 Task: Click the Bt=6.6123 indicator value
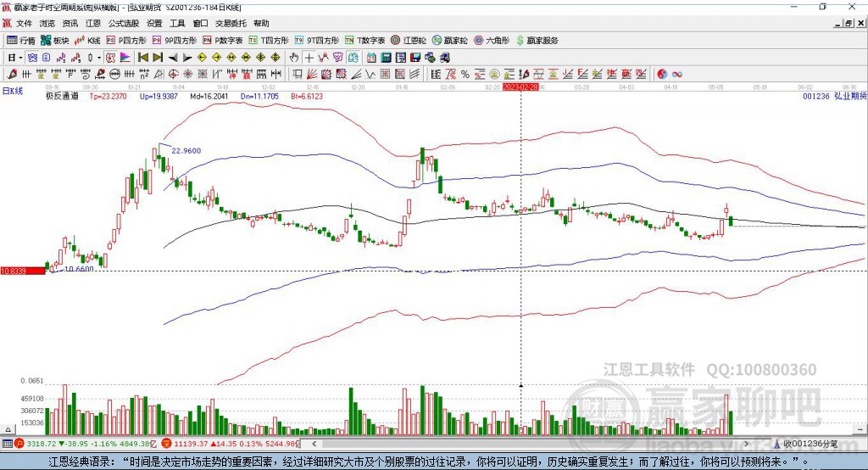pos(307,96)
